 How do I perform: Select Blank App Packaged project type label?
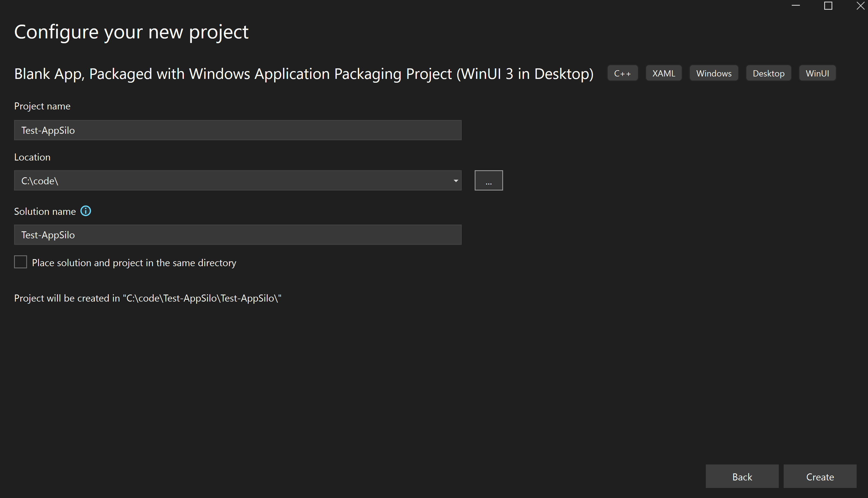tap(304, 73)
